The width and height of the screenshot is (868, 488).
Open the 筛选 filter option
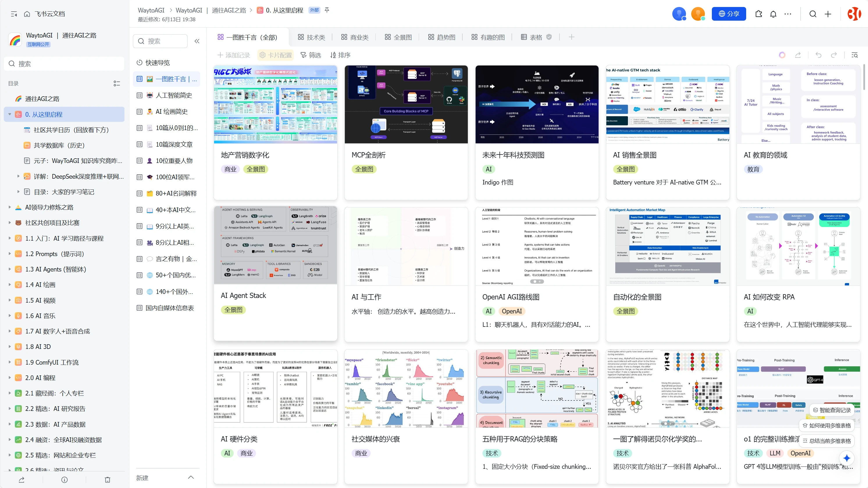311,55
